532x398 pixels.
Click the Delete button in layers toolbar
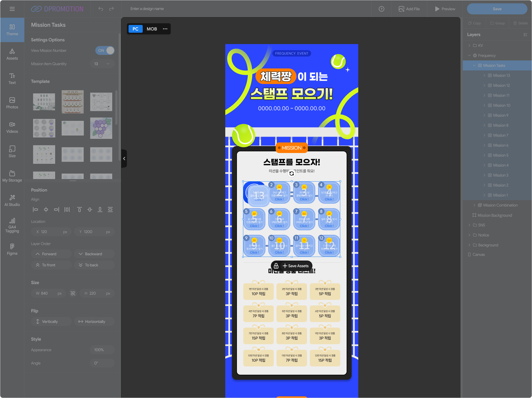[520, 23]
